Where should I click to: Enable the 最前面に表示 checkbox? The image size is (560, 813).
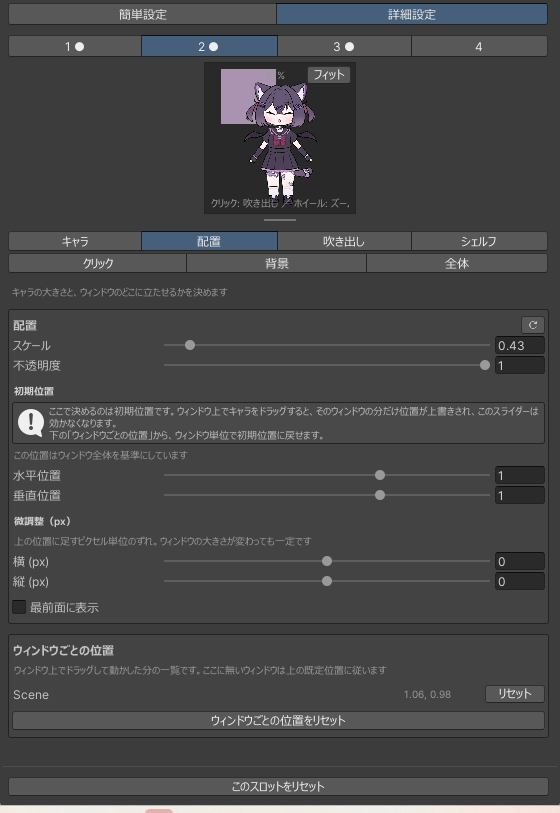(19, 607)
